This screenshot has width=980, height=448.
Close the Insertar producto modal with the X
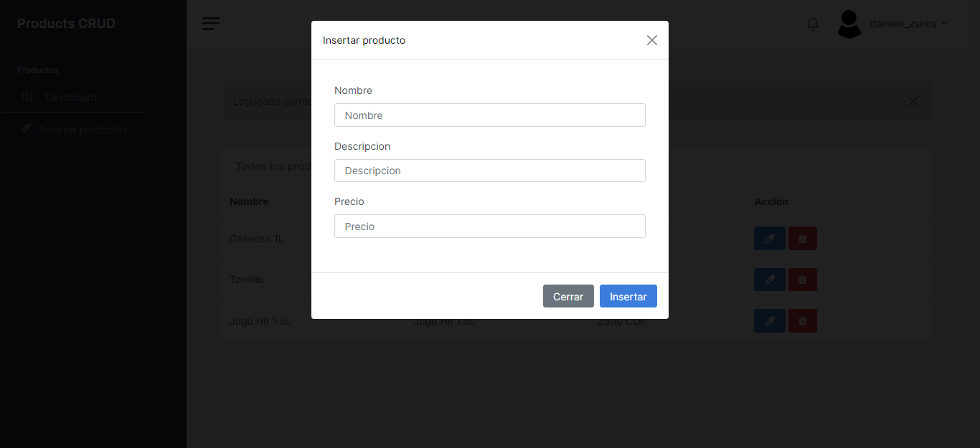click(x=651, y=40)
